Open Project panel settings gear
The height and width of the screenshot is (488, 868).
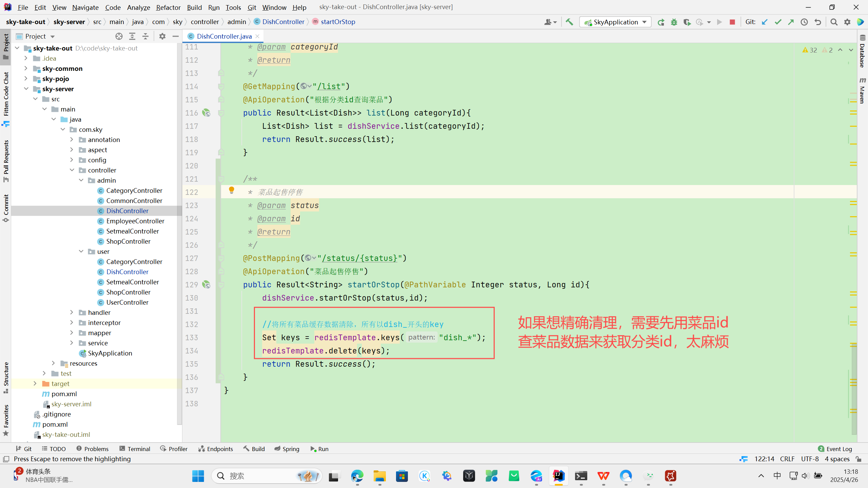point(162,36)
